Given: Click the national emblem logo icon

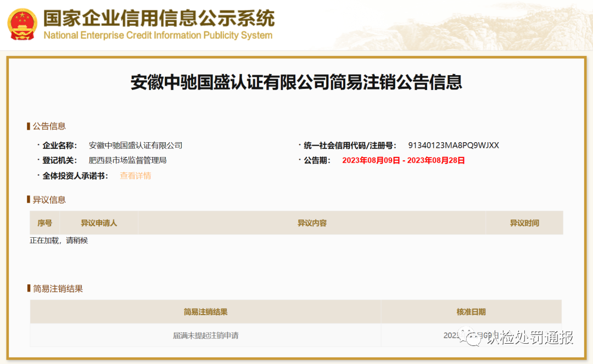Looking at the screenshot, I should (x=23, y=25).
